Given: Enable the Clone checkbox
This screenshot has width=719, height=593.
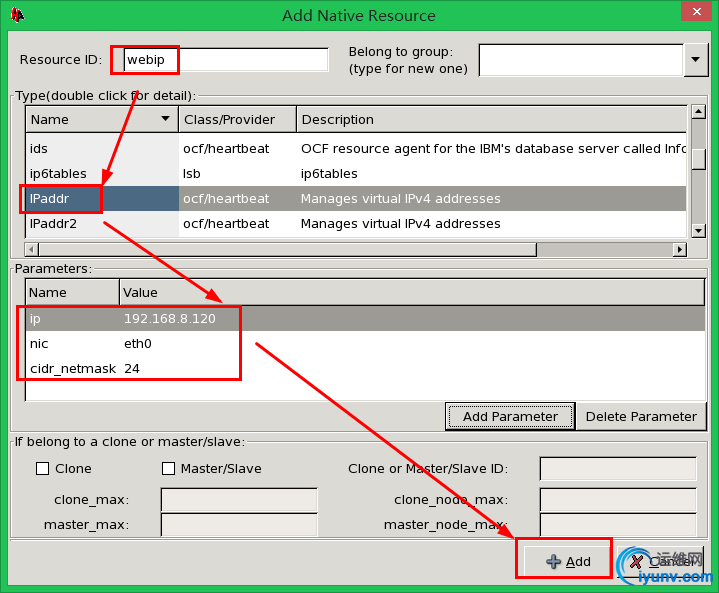Looking at the screenshot, I should pos(43,469).
